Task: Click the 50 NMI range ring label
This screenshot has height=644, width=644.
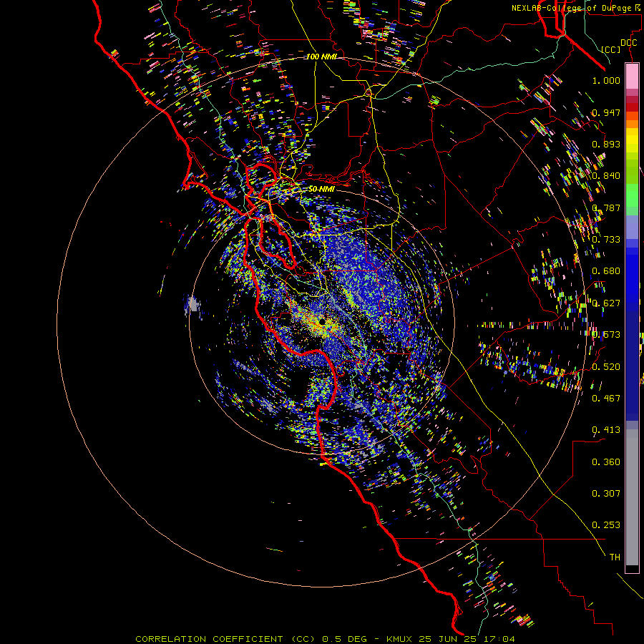Action: pos(321,189)
